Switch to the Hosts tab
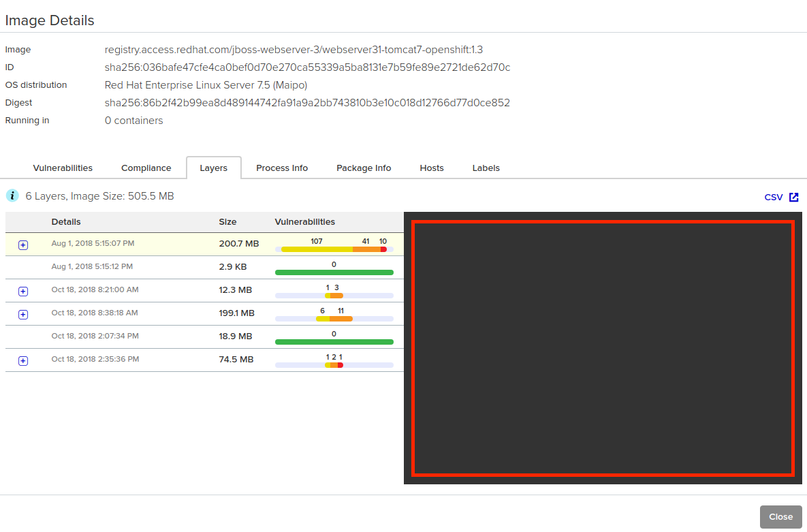This screenshot has width=807, height=532. [432, 168]
